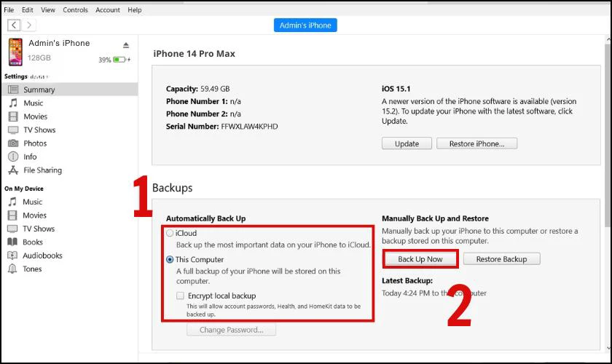Click the Serial Number value text

point(249,127)
